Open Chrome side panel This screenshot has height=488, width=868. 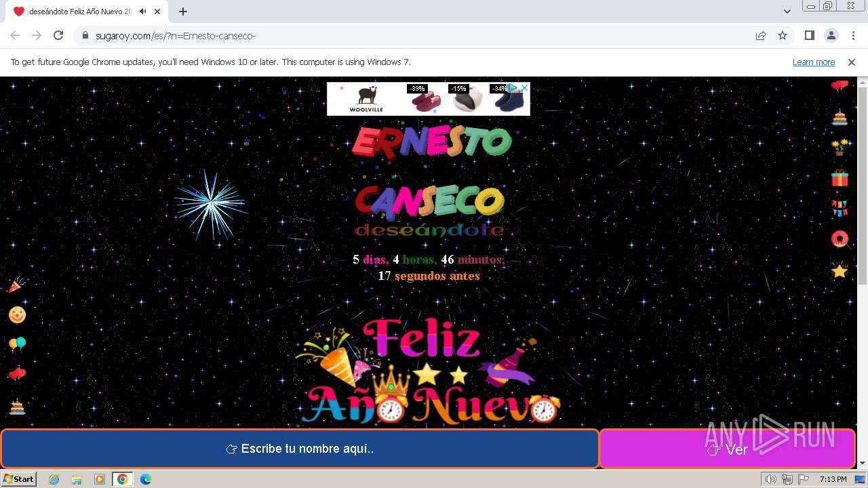(809, 35)
